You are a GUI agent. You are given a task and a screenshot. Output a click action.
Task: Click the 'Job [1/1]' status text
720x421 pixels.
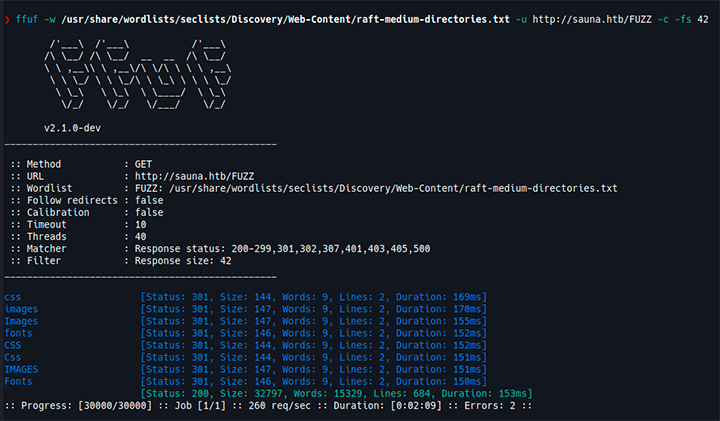pyautogui.click(x=200, y=406)
